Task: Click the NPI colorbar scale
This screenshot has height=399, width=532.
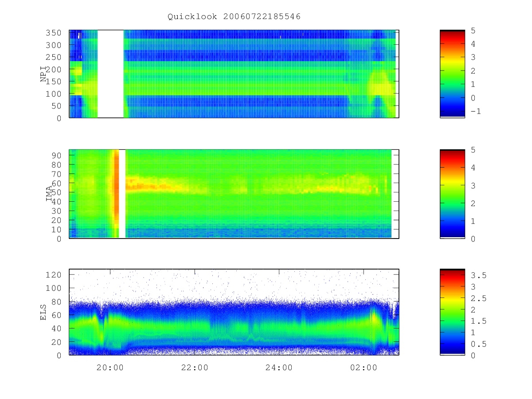Action: (x=452, y=74)
